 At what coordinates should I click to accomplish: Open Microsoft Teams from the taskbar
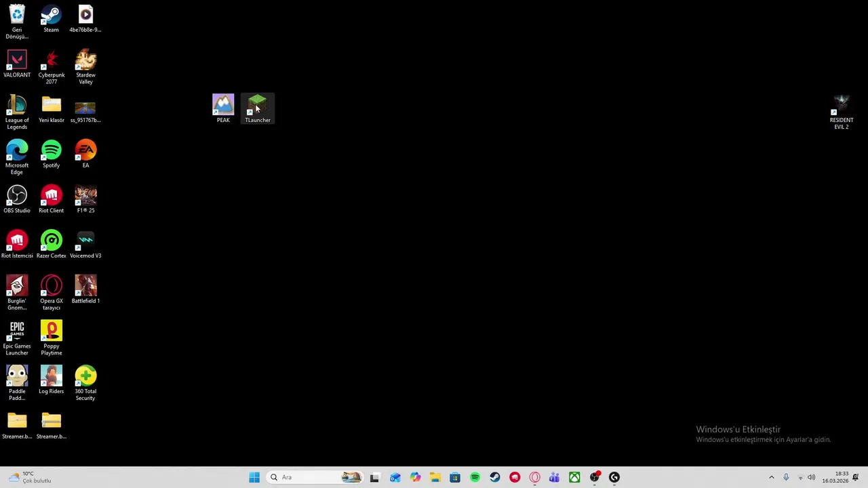(555, 477)
